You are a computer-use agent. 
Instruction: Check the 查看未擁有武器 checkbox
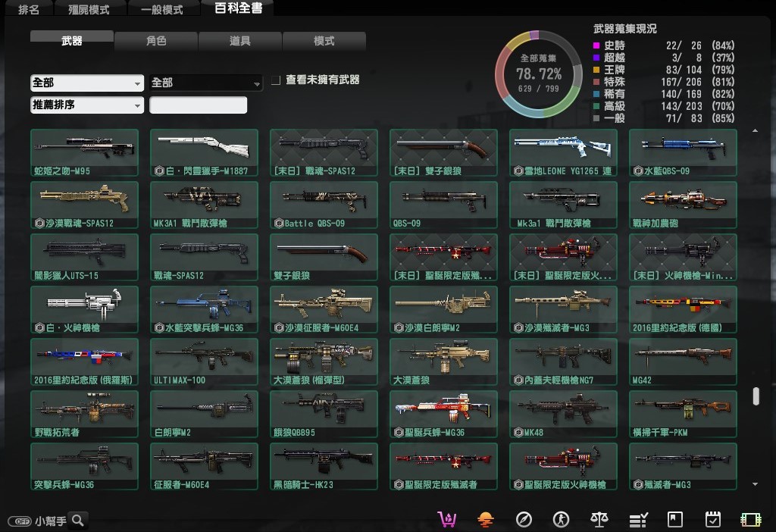click(276, 80)
